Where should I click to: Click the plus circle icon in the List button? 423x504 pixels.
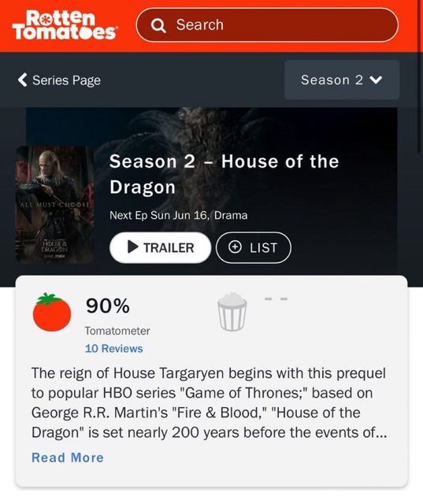(235, 246)
